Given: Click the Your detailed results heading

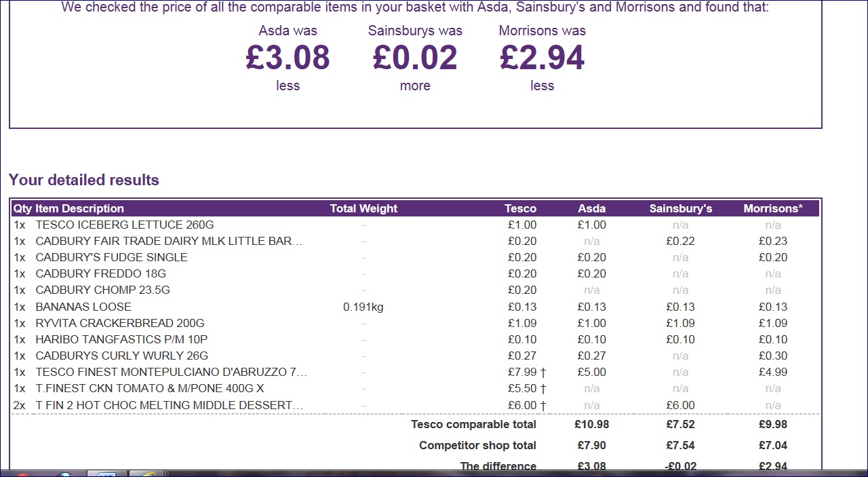Looking at the screenshot, I should [84, 180].
